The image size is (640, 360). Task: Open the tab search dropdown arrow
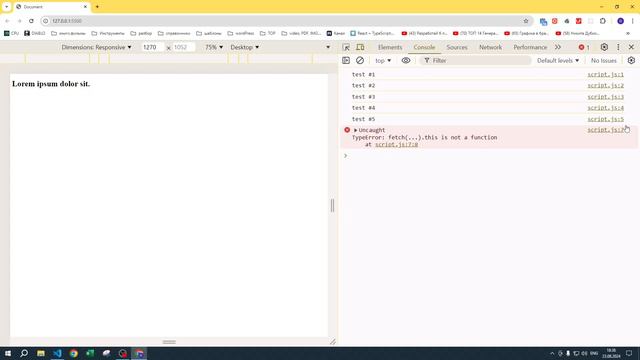(7, 7)
